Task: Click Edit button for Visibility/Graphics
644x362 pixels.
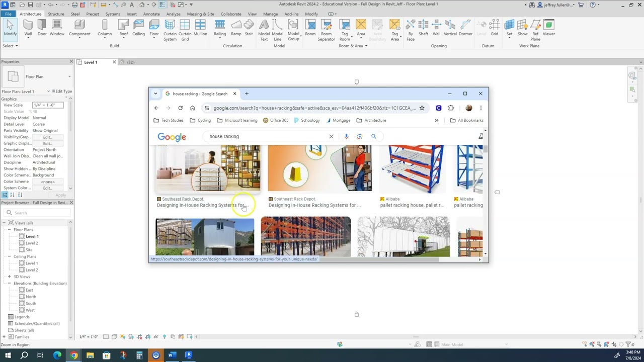Action: click(x=48, y=137)
